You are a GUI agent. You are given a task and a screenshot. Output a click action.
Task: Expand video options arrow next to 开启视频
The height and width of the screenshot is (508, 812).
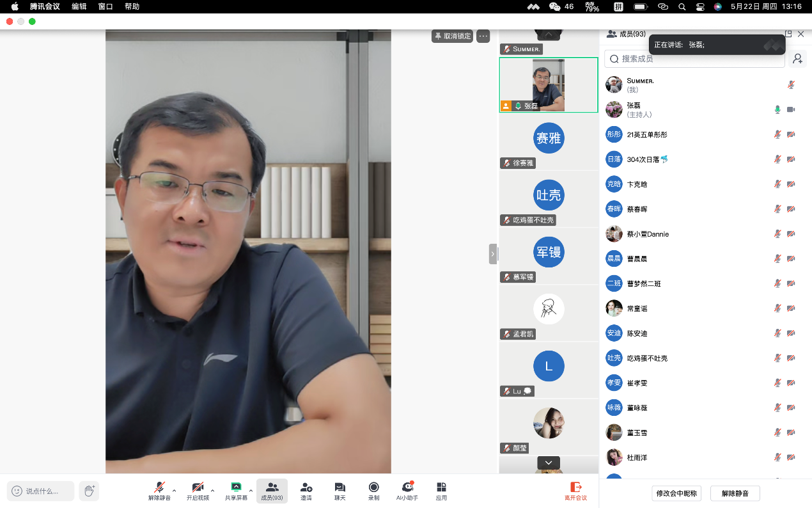(212, 491)
